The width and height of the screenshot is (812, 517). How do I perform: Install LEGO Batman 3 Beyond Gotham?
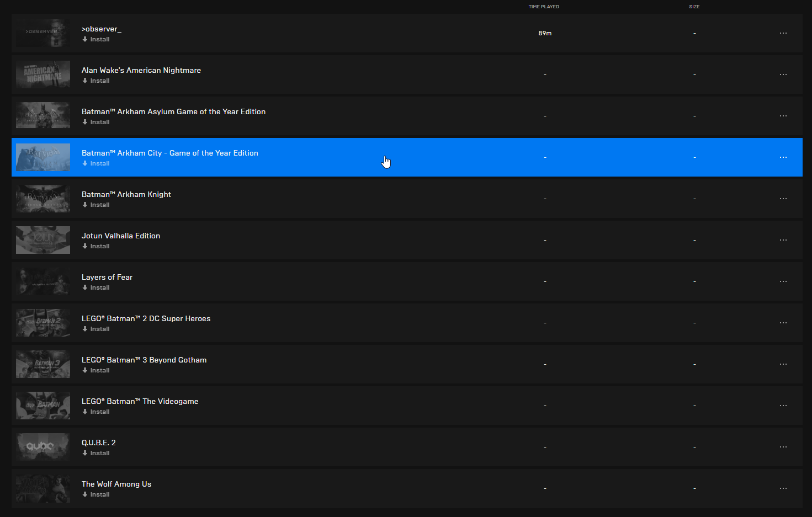[96, 370]
